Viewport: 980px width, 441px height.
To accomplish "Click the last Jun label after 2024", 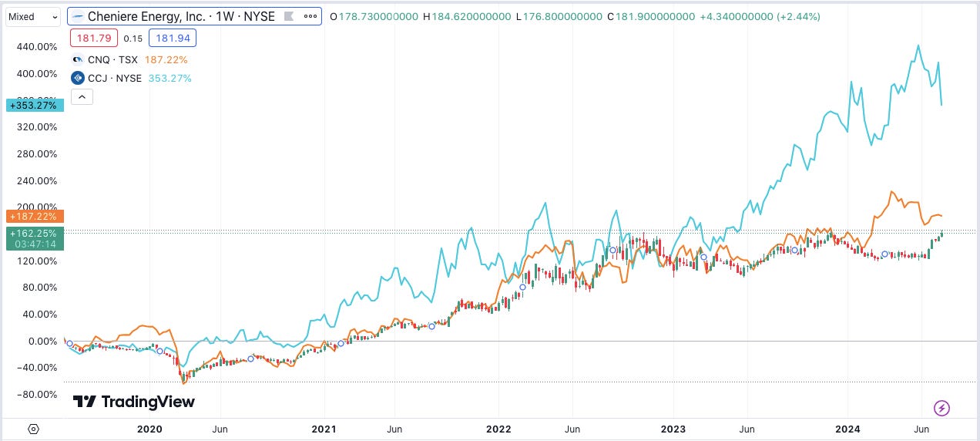I will click(x=921, y=428).
